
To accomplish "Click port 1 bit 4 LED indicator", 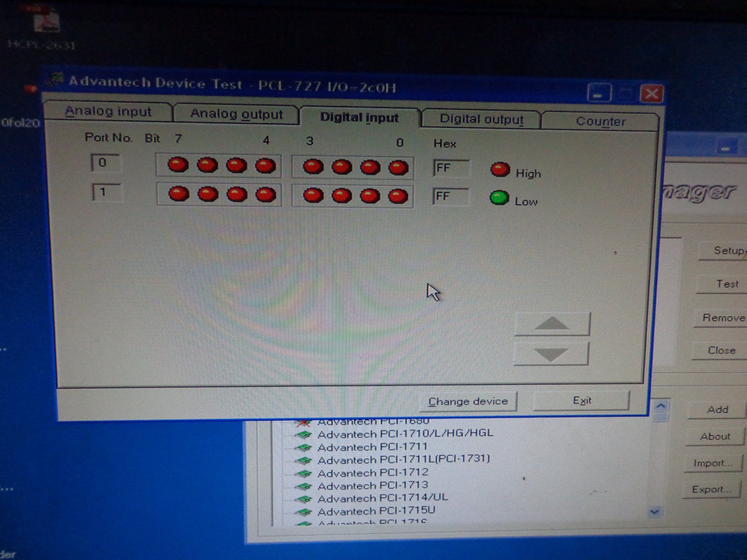I will (266, 195).
